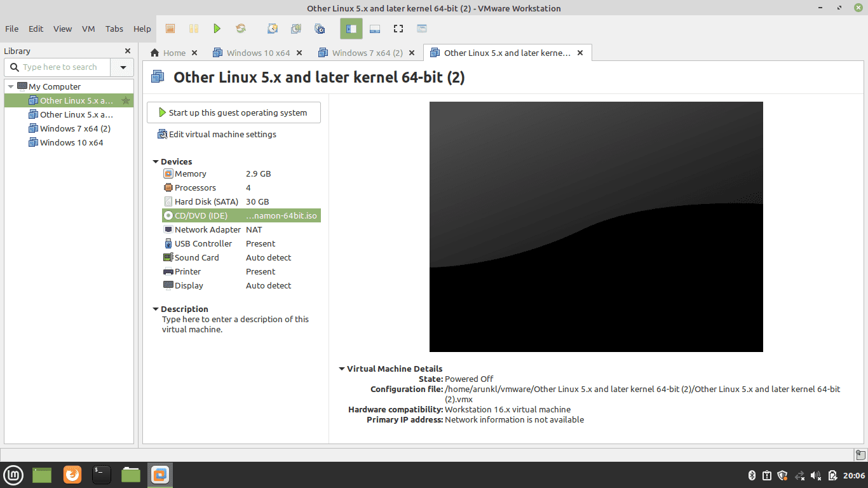This screenshot has width=868, height=488.
Task: Toggle the thumbnail bar toolbar button
Action: point(375,29)
